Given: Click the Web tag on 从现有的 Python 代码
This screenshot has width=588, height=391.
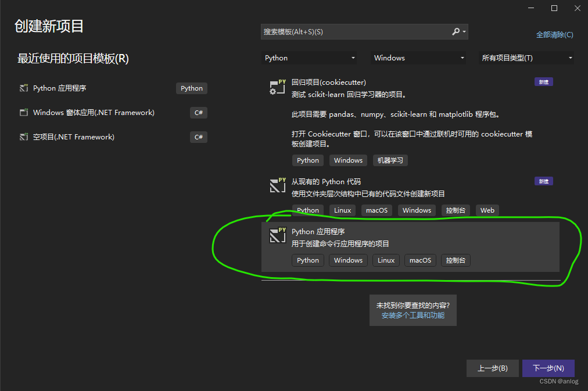Looking at the screenshot, I should tap(487, 210).
